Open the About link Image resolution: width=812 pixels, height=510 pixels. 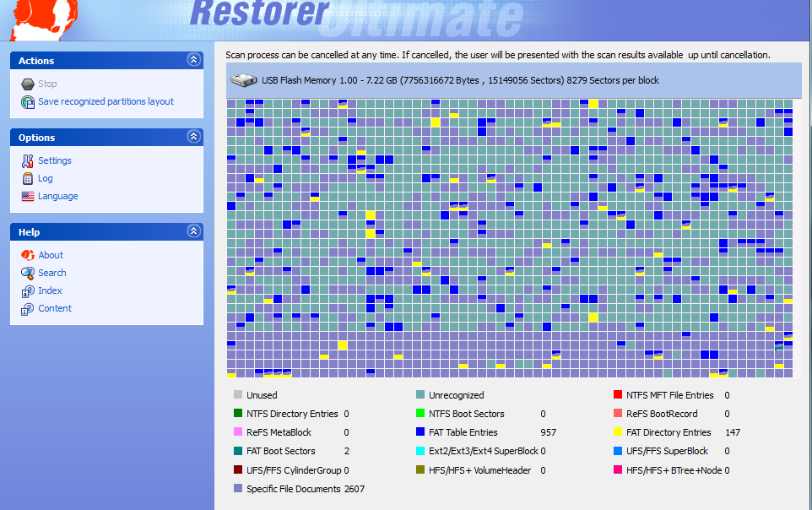coord(51,255)
